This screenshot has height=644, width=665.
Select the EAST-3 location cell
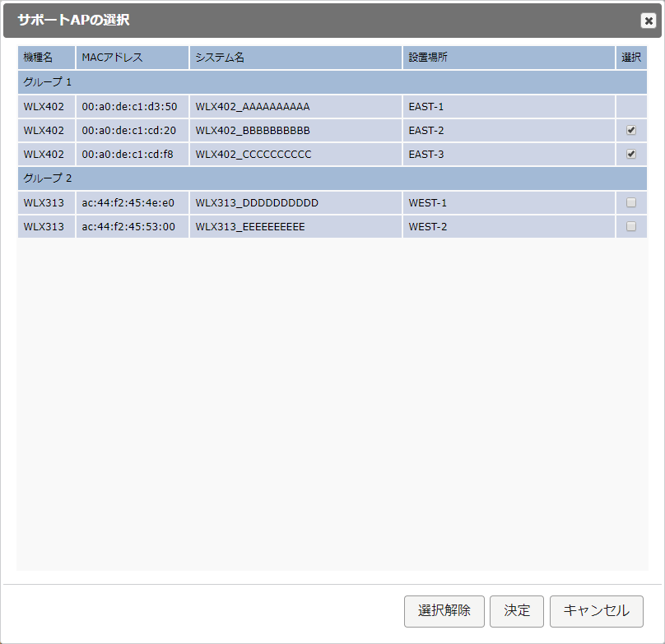tap(426, 154)
